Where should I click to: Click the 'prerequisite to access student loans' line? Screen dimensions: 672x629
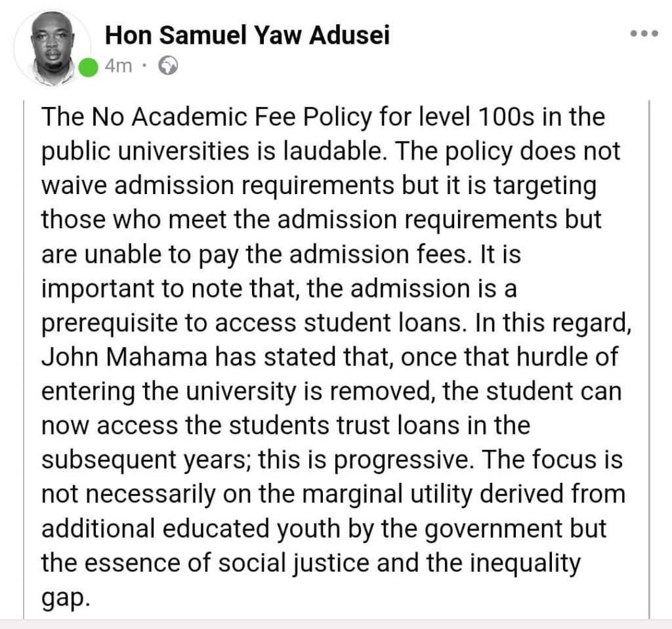coord(254,323)
